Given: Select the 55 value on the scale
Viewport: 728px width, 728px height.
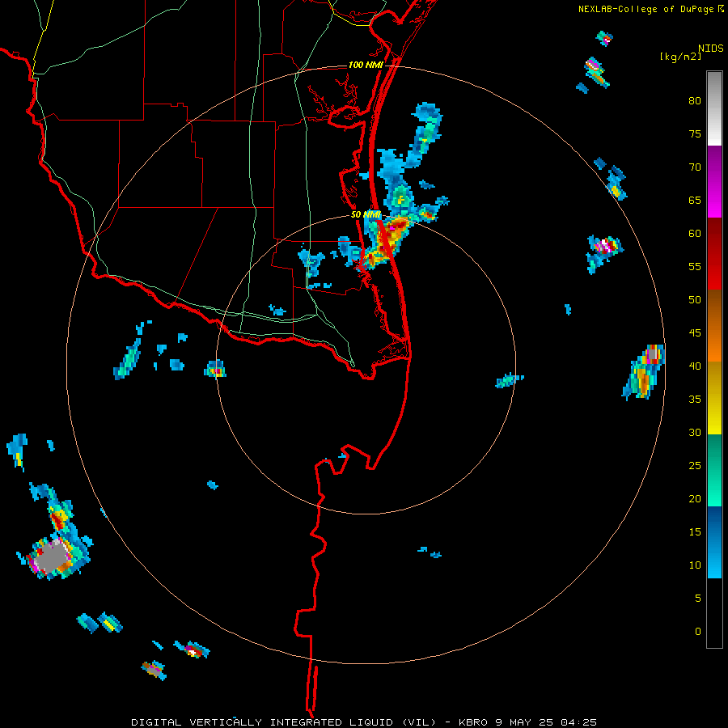Looking at the screenshot, I should [x=695, y=266].
